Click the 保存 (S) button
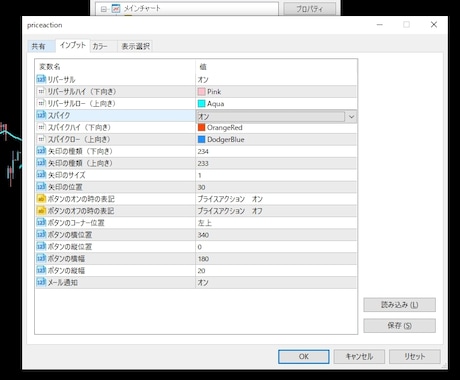 point(399,326)
